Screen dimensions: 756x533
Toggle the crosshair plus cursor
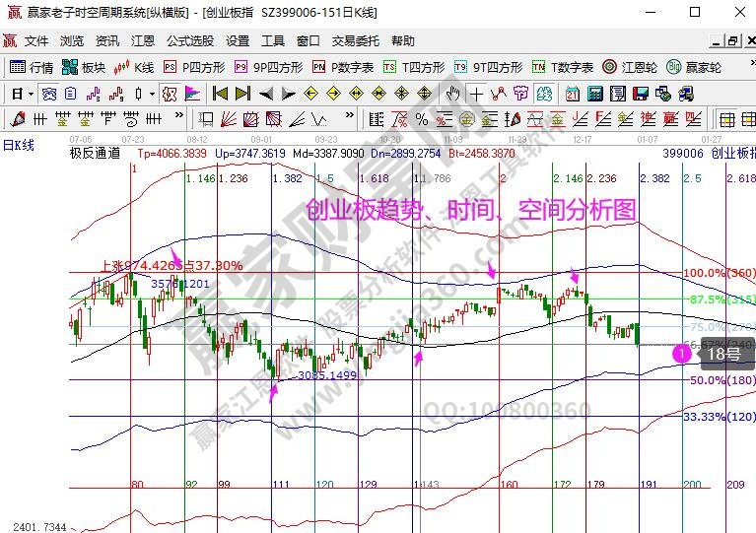coord(476,94)
